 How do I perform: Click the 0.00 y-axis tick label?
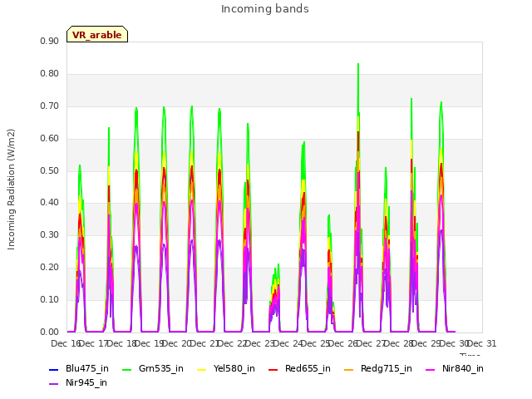coord(50,332)
